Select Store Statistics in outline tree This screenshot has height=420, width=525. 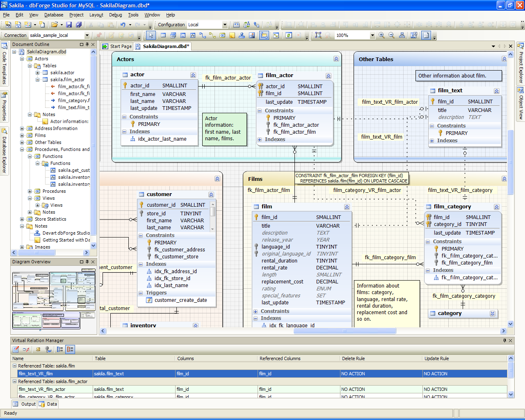coord(50,219)
